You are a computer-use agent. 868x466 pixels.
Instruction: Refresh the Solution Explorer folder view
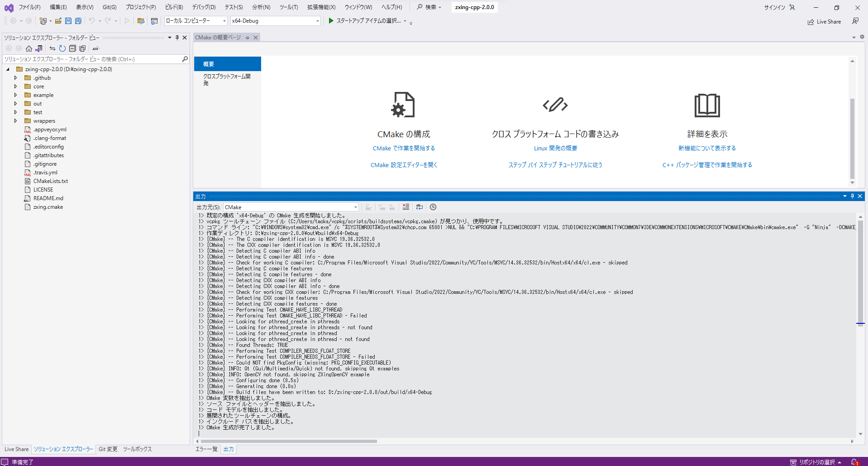[x=62, y=48]
